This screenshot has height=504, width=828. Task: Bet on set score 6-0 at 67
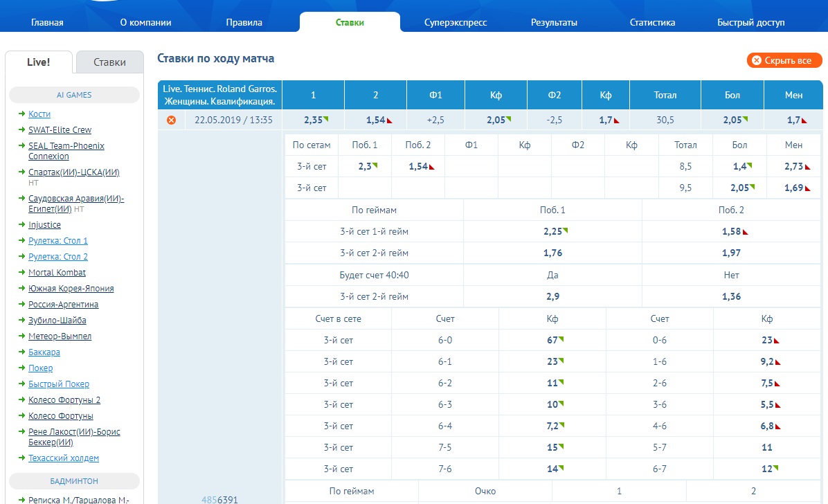point(552,340)
